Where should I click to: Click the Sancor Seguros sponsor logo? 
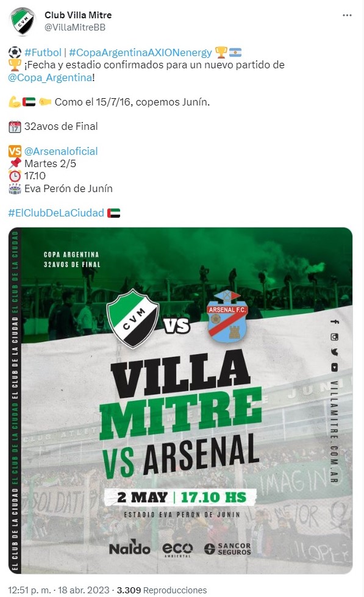point(227,549)
